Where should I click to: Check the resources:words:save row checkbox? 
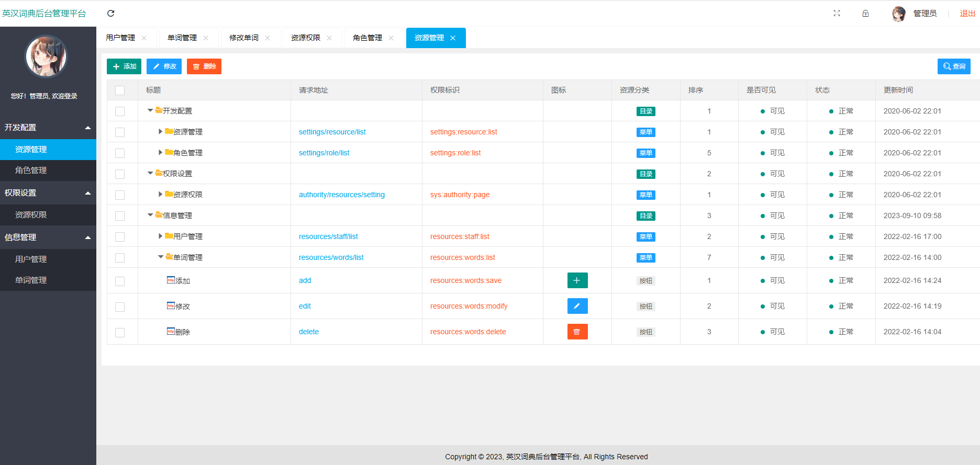pyautogui.click(x=120, y=281)
